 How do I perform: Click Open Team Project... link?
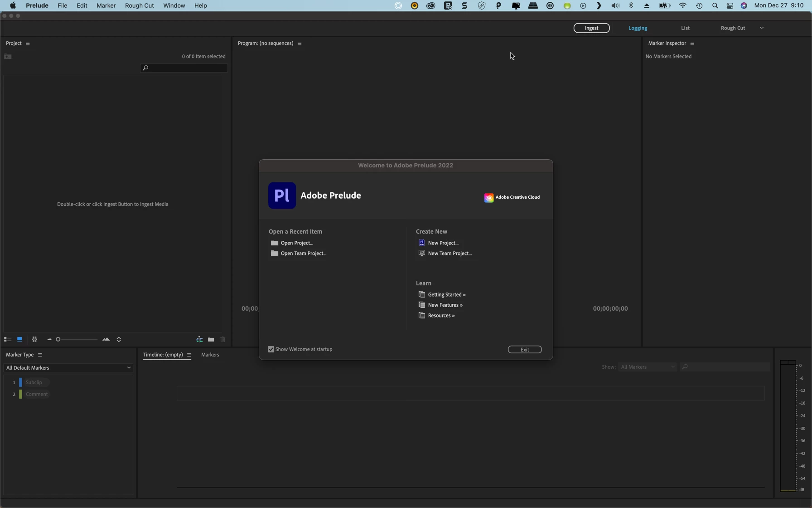pyautogui.click(x=304, y=254)
